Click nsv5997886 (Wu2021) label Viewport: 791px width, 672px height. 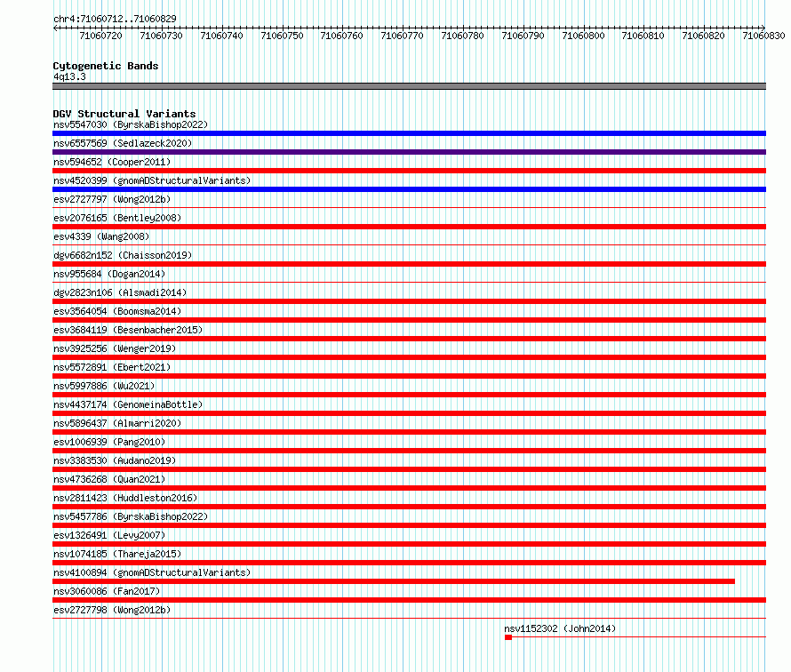point(104,386)
